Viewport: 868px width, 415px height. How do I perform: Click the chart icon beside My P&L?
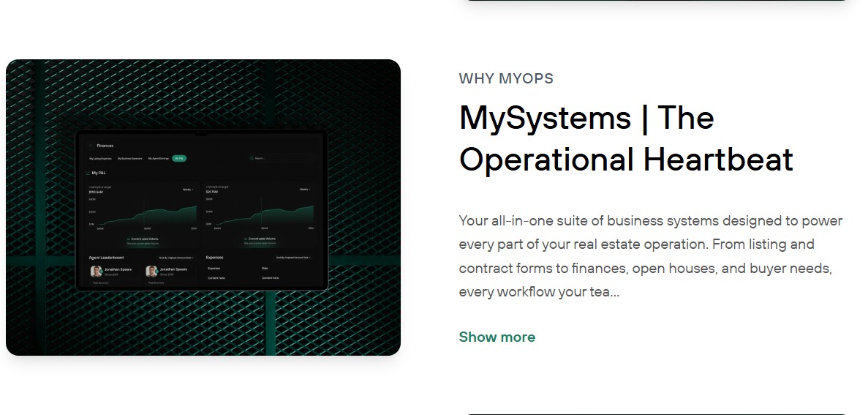88,173
